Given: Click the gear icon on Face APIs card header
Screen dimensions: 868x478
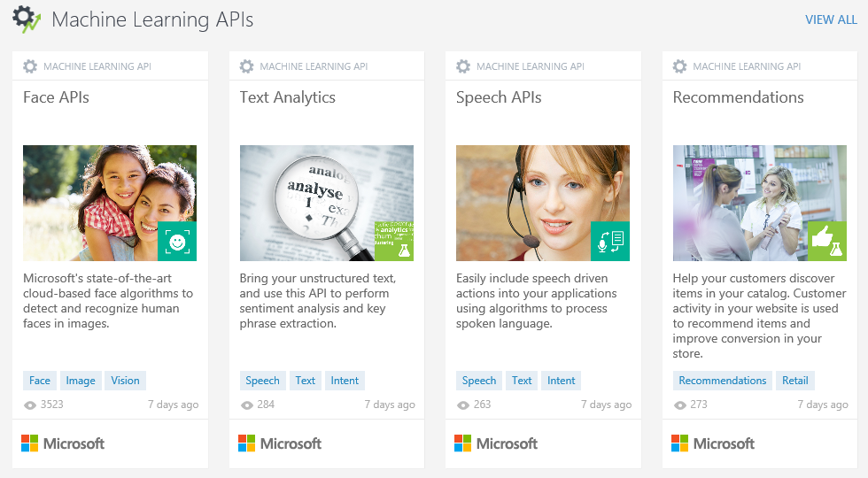Looking at the screenshot, I should point(30,66).
